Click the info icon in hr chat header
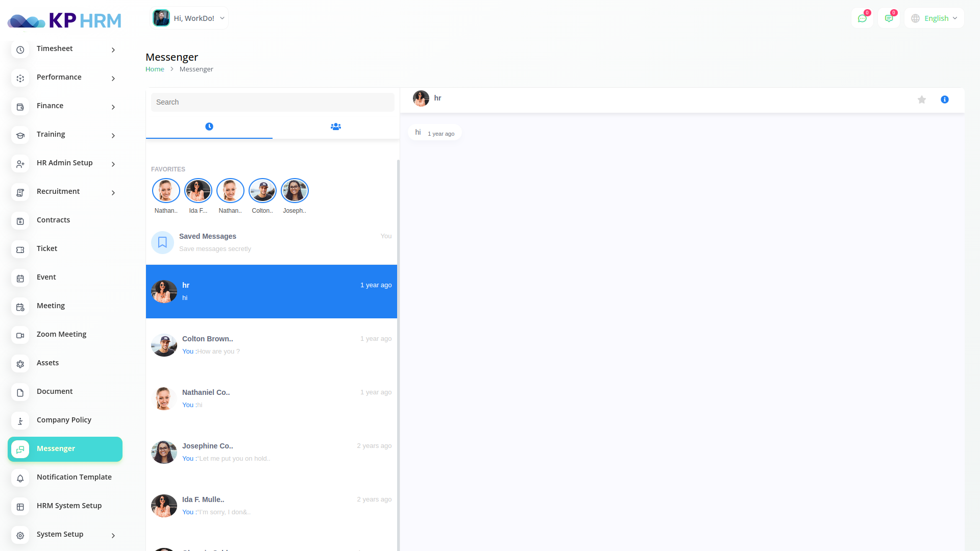The image size is (980, 551). click(945, 99)
